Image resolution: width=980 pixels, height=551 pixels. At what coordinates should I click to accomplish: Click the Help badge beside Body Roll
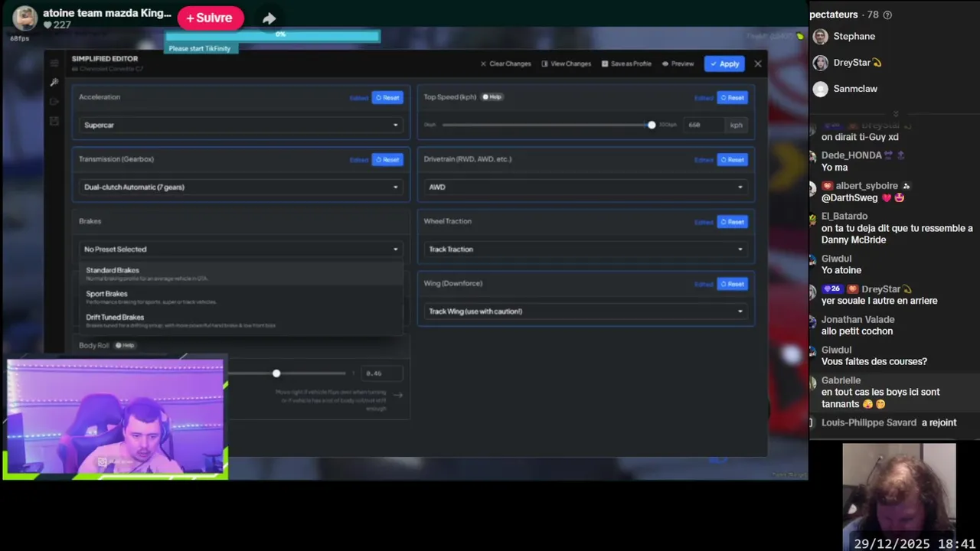[125, 345]
